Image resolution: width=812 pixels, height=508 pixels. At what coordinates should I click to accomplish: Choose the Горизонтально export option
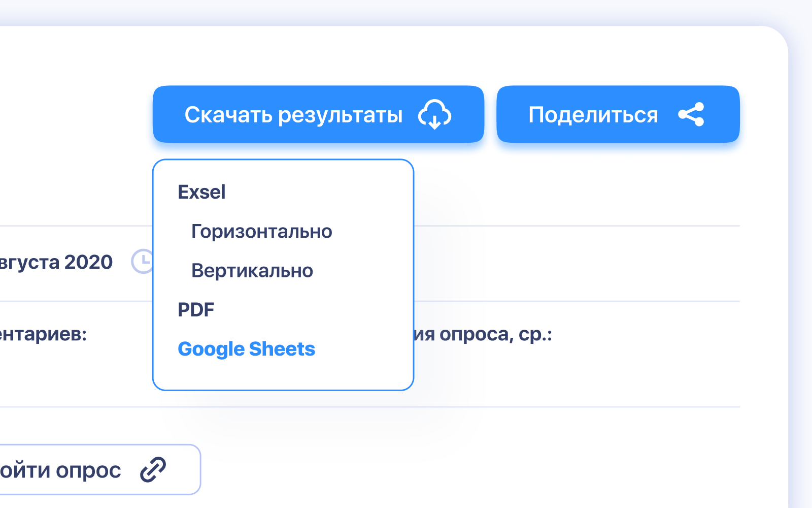(261, 232)
